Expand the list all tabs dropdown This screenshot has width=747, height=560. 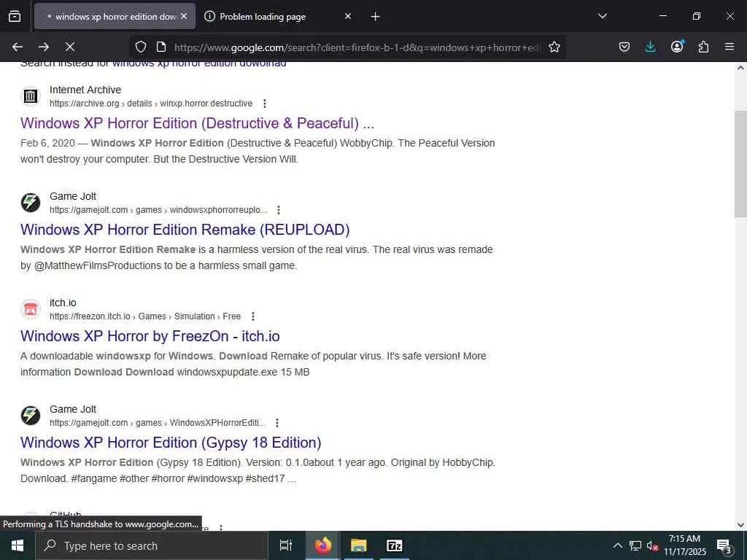pos(602,16)
